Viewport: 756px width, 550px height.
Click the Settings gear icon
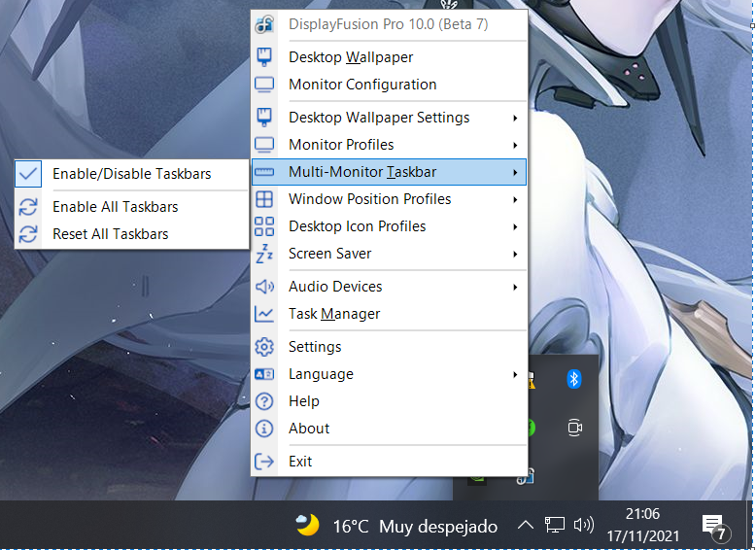(263, 347)
